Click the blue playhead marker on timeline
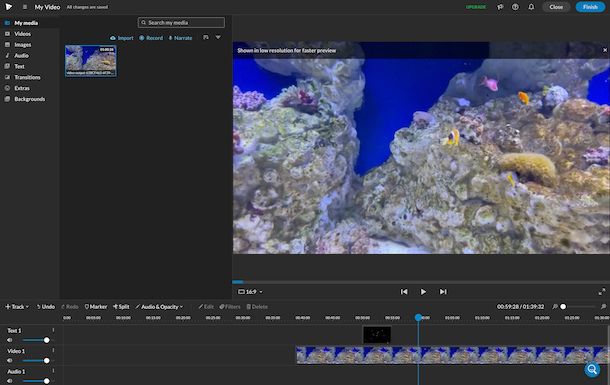This screenshot has width=610, height=385. 418,318
